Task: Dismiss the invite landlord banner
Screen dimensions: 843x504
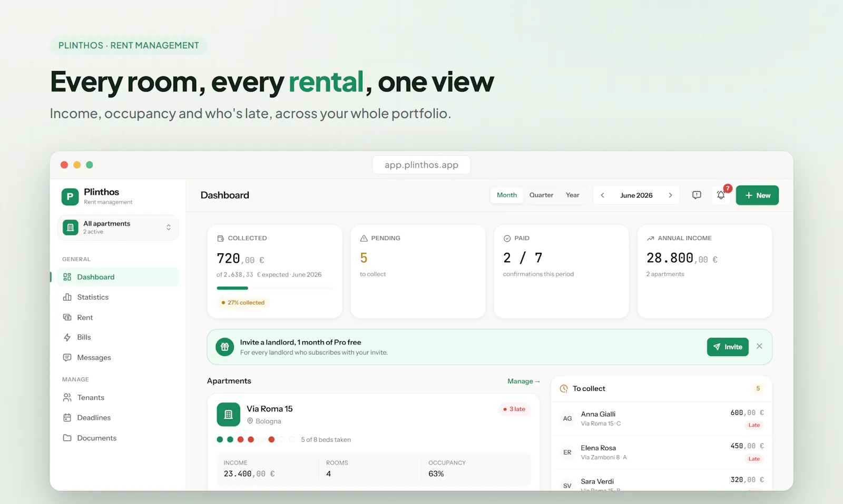Action: (x=759, y=346)
